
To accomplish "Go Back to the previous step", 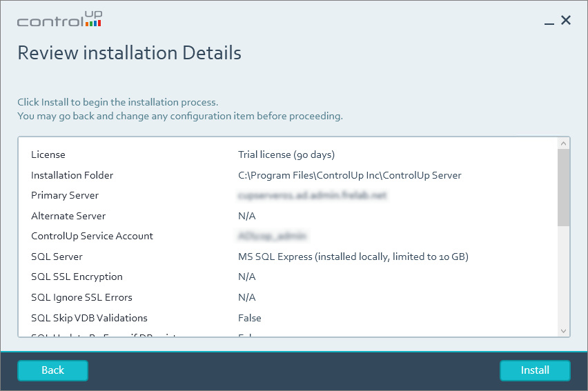I will tap(52, 370).
